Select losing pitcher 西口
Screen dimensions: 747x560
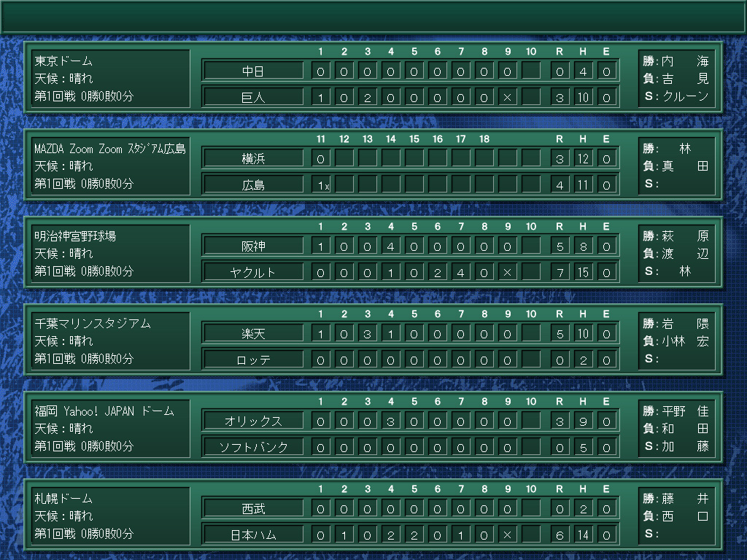(685, 516)
